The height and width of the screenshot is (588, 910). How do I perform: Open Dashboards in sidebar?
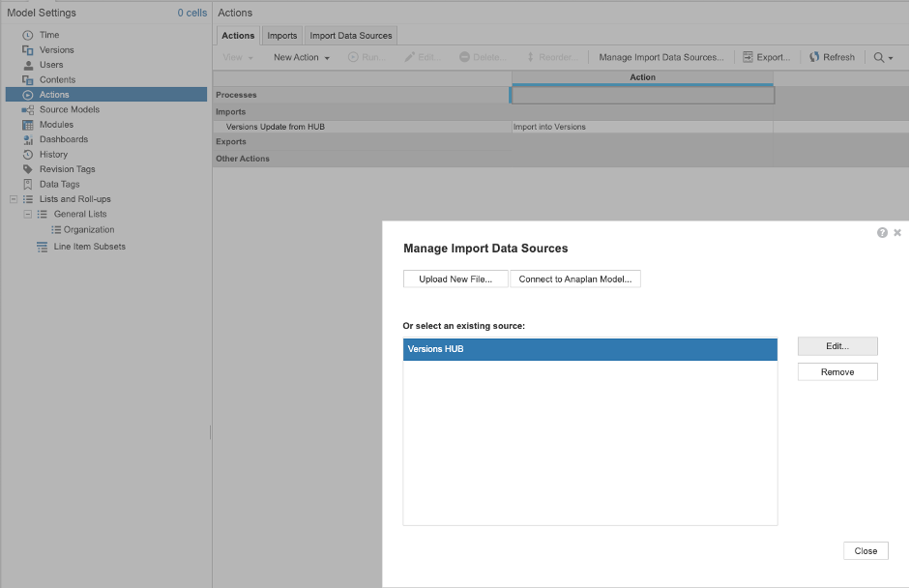(x=64, y=140)
